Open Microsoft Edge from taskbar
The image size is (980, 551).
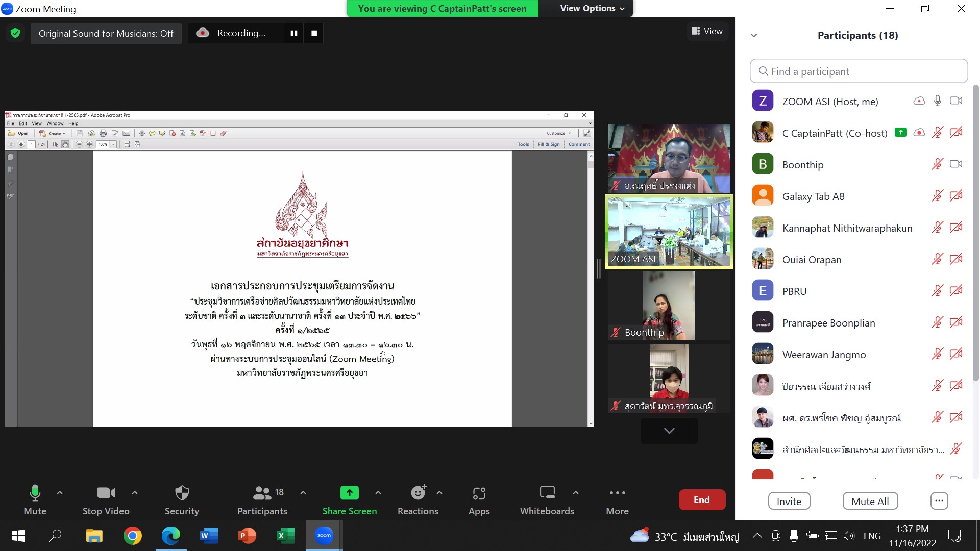[171, 536]
